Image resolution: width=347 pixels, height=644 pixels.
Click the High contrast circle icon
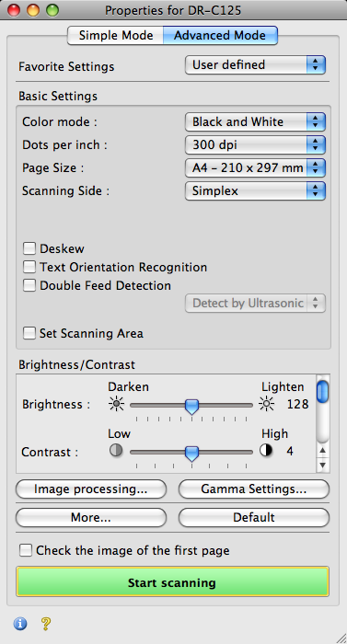266,451
